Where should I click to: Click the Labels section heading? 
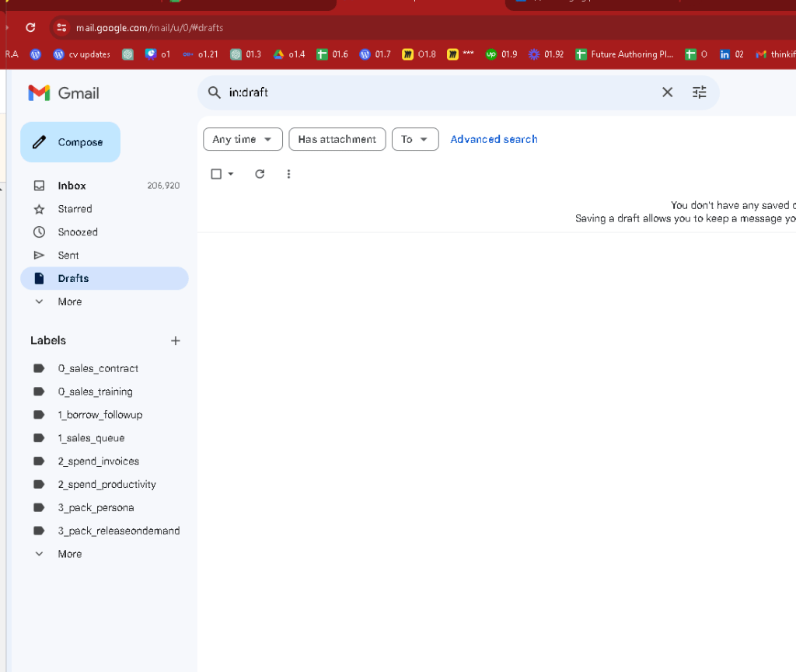coord(48,341)
